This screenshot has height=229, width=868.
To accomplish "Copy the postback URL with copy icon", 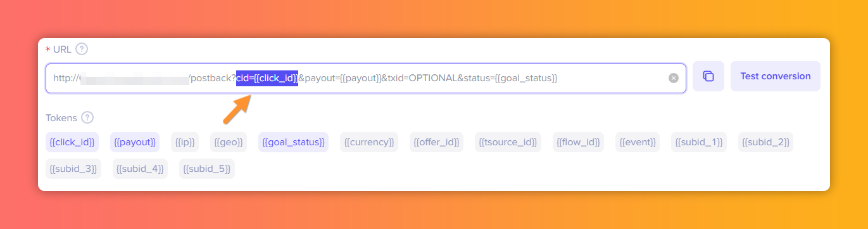I will tap(708, 76).
